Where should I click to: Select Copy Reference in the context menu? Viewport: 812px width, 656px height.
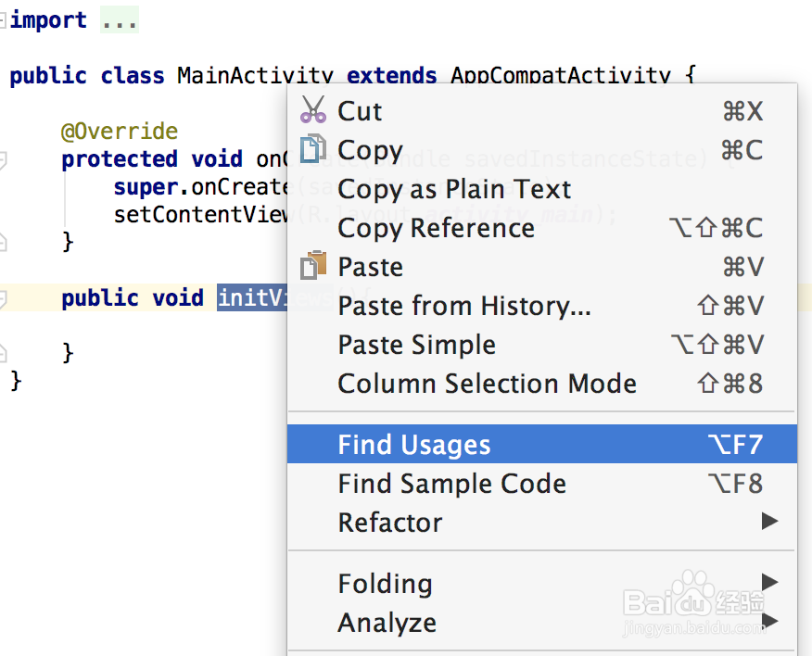pos(436,228)
